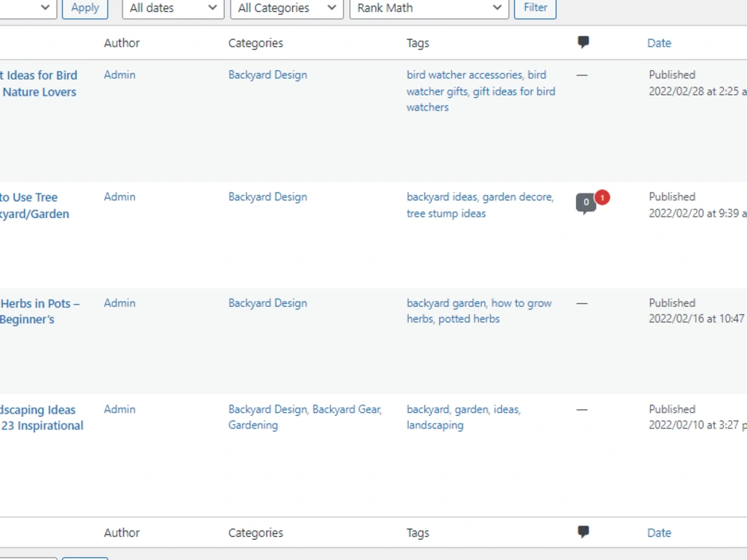Click the Tags column footer label
The width and height of the screenshot is (747, 560).
(418, 533)
